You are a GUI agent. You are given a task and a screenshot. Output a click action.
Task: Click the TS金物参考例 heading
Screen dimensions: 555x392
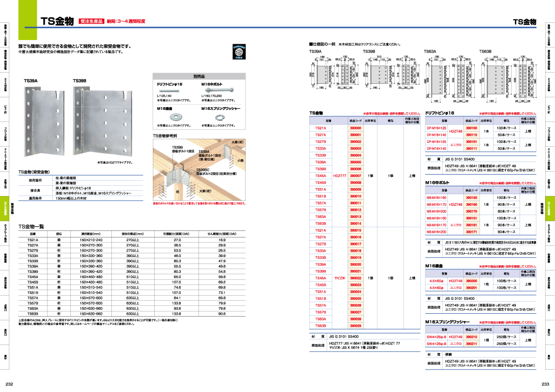pos(165,136)
